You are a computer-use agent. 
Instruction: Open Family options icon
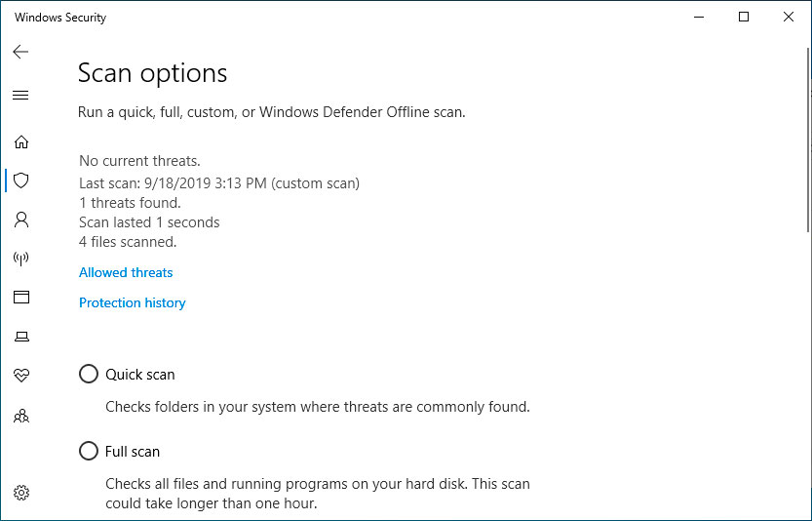click(x=21, y=416)
